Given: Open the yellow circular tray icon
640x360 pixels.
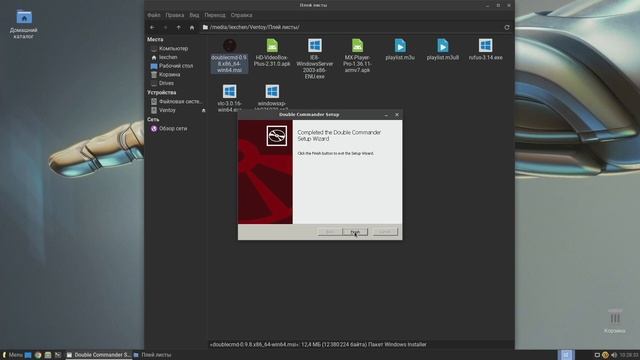Looking at the screenshot, I should [605, 355].
